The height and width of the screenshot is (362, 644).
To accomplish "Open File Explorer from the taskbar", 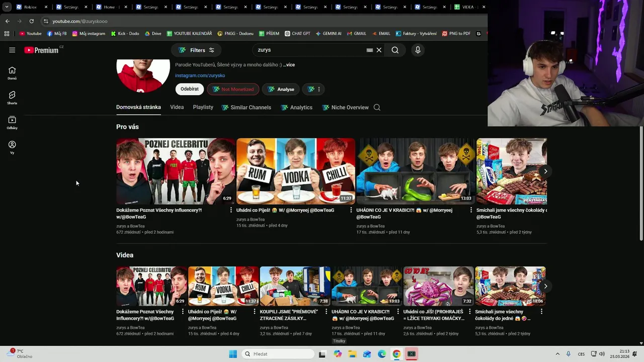I will click(x=352, y=354).
